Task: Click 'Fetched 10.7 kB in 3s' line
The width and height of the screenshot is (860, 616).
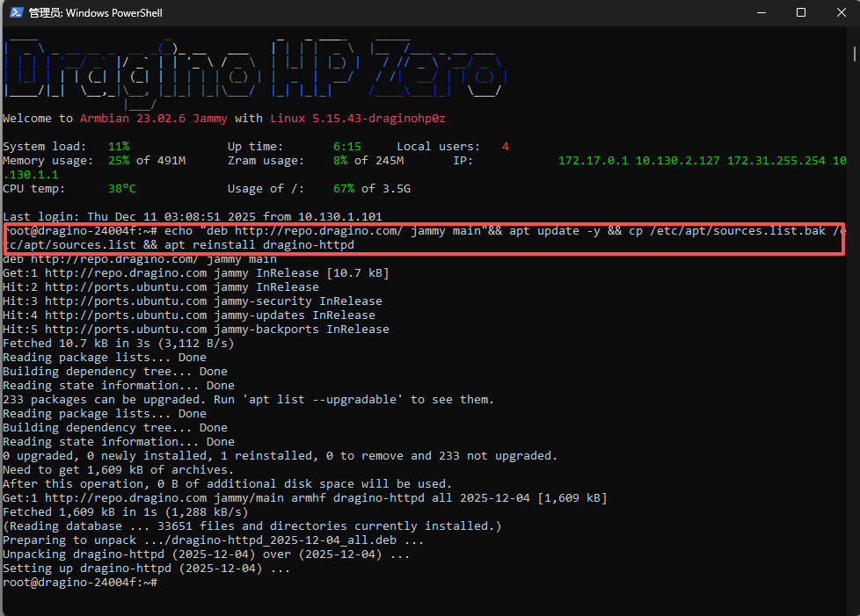Action: tap(119, 343)
